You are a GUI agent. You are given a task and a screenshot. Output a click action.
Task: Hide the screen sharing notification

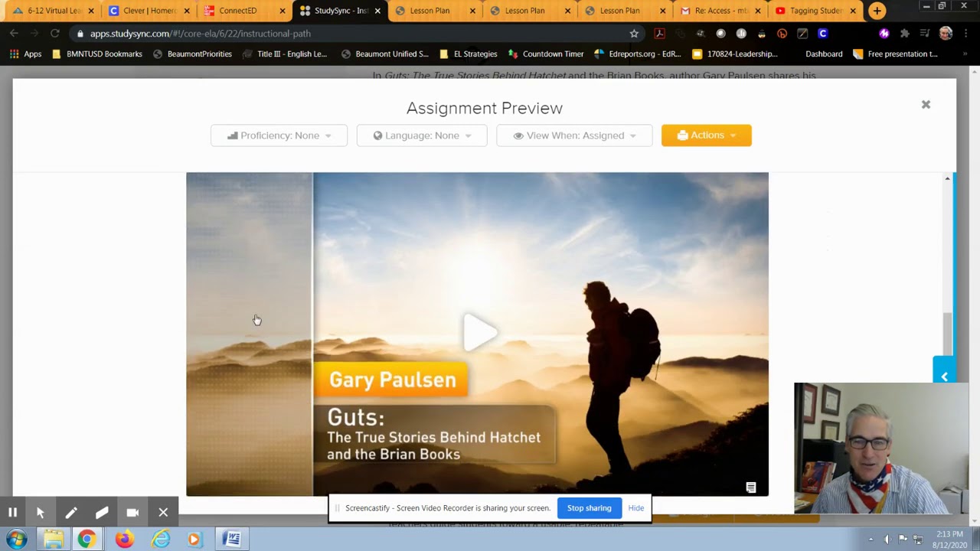pos(636,508)
